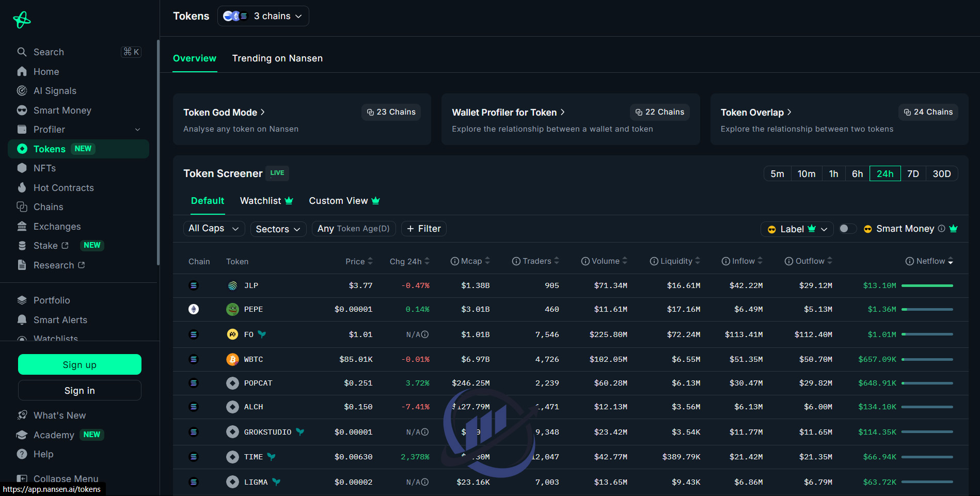This screenshot has width=980, height=496.
Task: Select the 24h timeframe
Action: (885, 173)
